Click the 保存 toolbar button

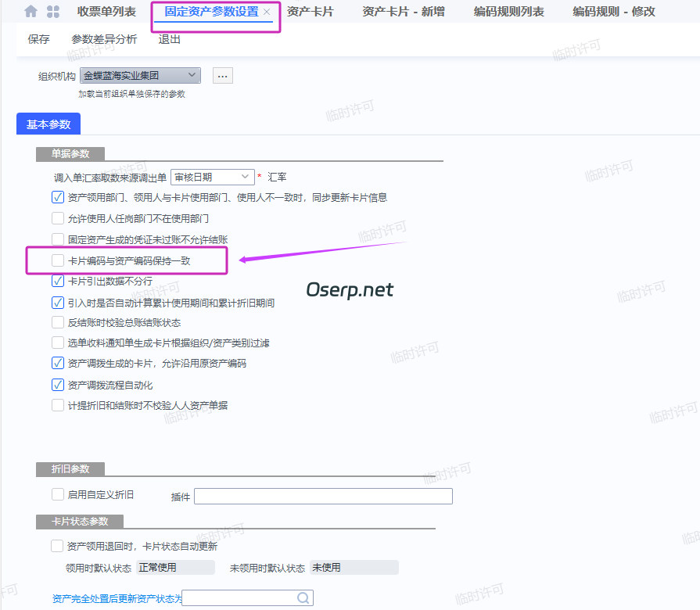click(38, 38)
